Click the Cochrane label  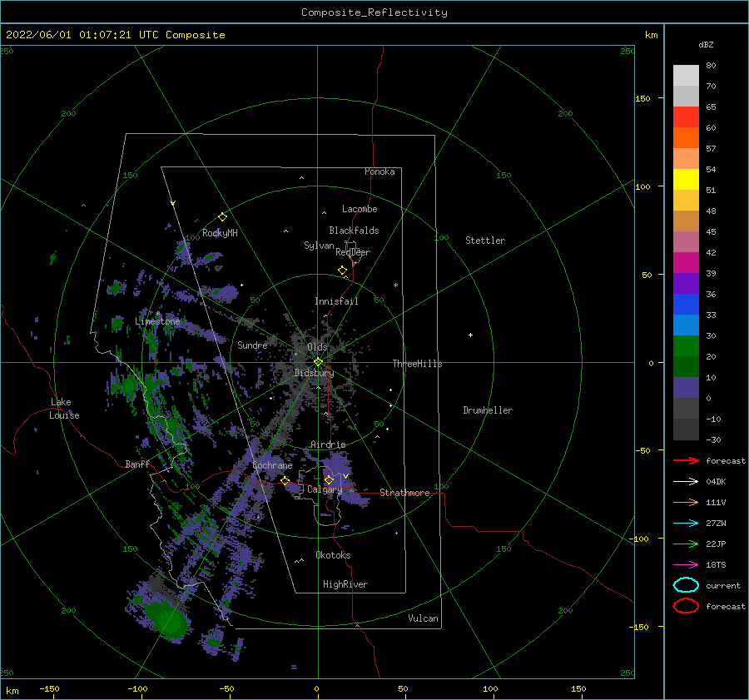click(x=272, y=465)
